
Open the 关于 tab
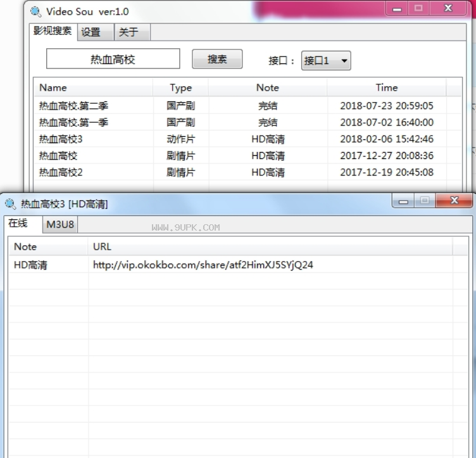[132, 32]
